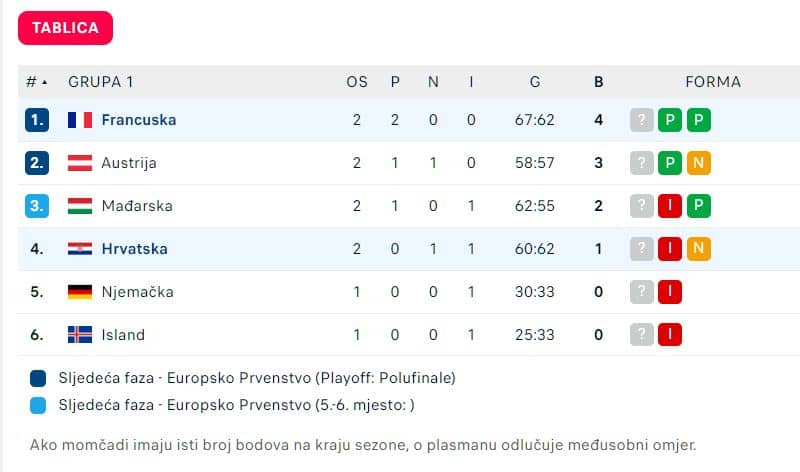The width and height of the screenshot is (800, 472).
Task: Click the Iceland flag icon
Action: coord(80,335)
